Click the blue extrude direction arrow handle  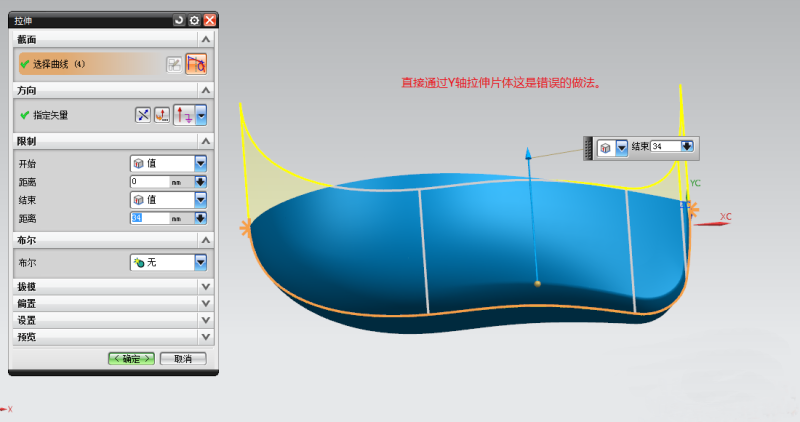pos(529,152)
